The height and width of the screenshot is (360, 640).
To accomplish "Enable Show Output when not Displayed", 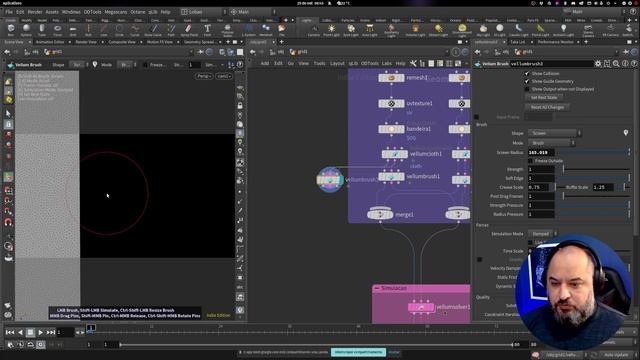I will click(527, 89).
